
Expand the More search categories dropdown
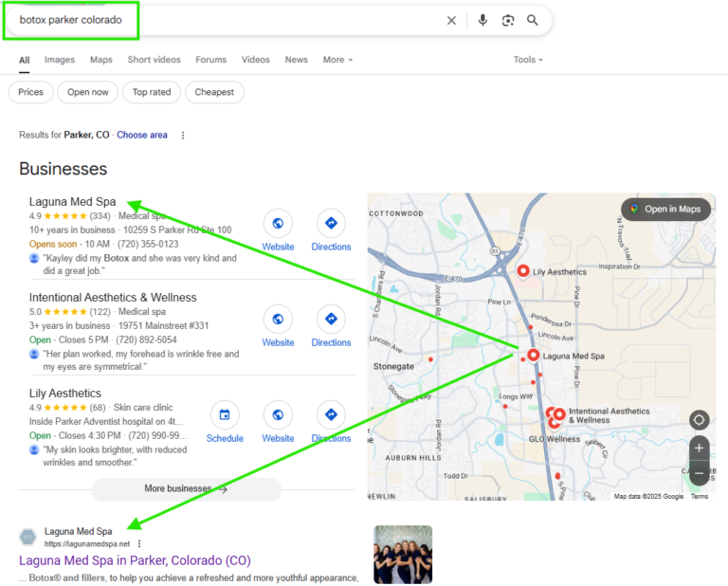338,60
